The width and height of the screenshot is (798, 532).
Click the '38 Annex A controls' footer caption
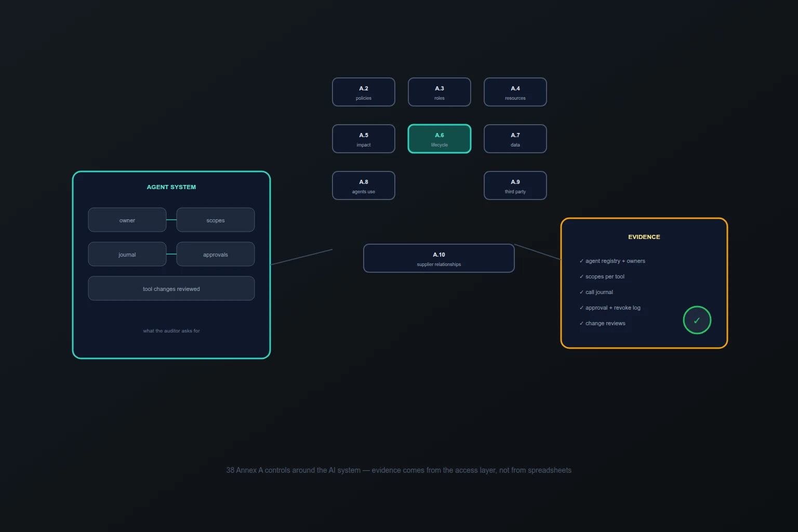(x=399, y=470)
